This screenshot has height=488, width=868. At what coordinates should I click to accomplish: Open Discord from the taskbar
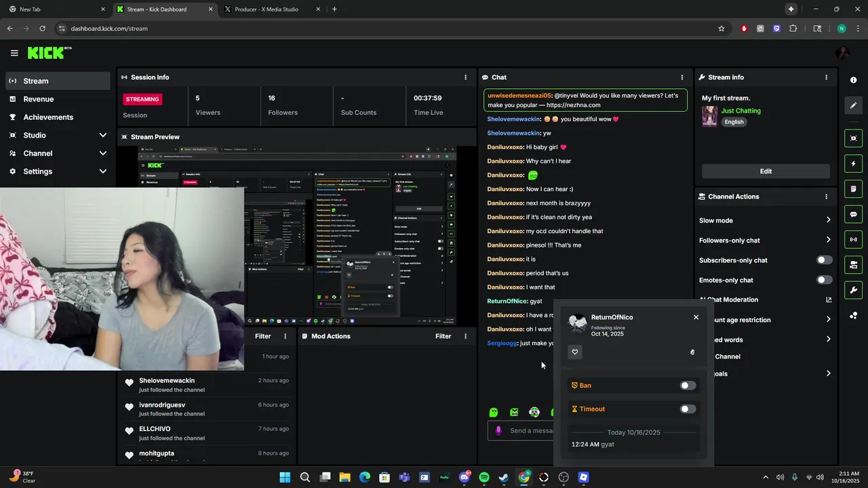(x=465, y=477)
